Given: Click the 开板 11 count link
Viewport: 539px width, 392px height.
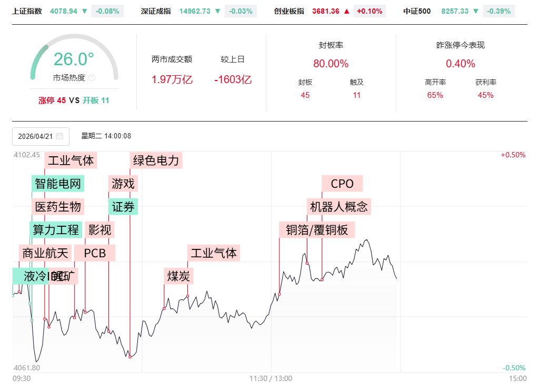Looking at the screenshot, I should [x=96, y=100].
